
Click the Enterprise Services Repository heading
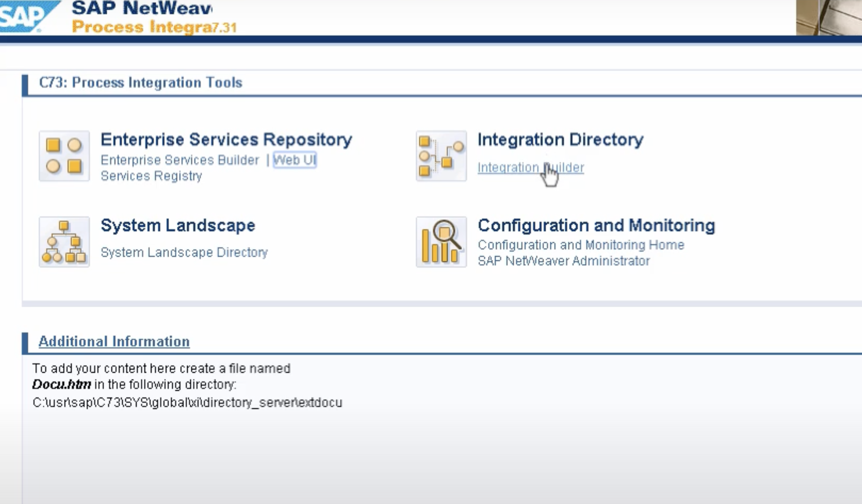click(x=226, y=140)
